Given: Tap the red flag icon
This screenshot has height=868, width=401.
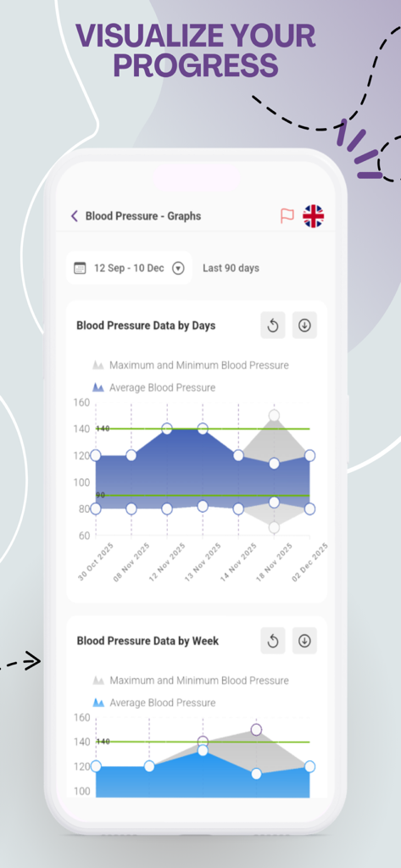Looking at the screenshot, I should coord(287,216).
